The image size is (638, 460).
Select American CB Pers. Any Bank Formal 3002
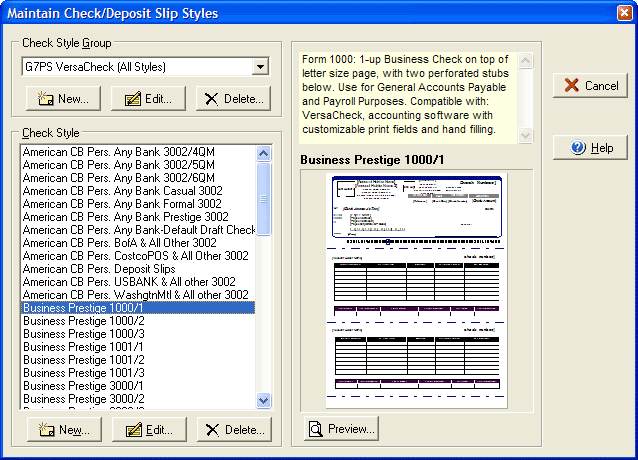138,204
